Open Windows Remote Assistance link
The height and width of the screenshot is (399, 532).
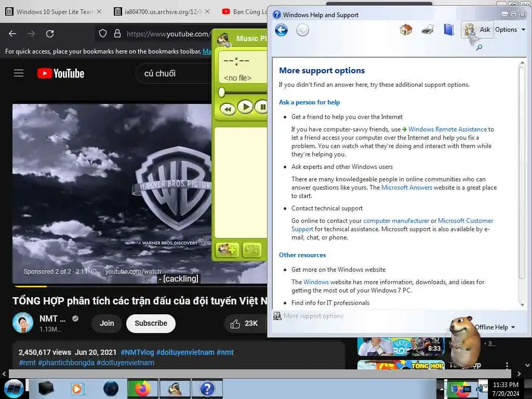pos(447,129)
